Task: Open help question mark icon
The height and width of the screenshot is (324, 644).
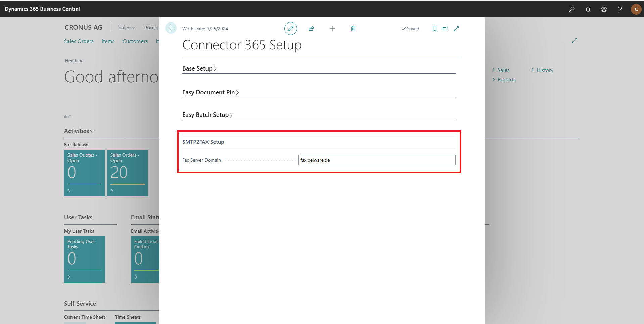Action: pos(620,9)
